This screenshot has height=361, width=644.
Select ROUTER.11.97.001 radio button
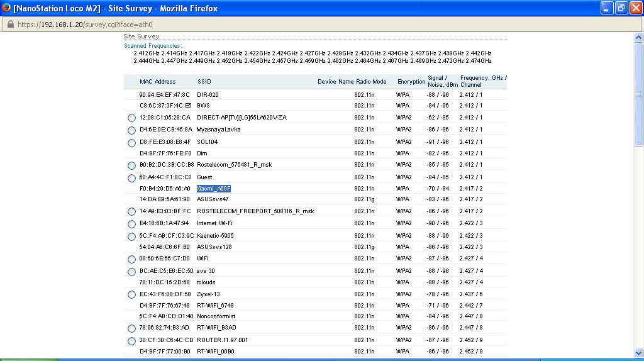[131, 341]
